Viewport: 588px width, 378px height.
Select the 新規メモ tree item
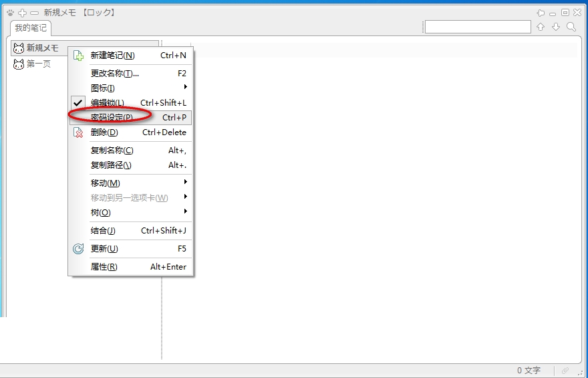tap(42, 48)
